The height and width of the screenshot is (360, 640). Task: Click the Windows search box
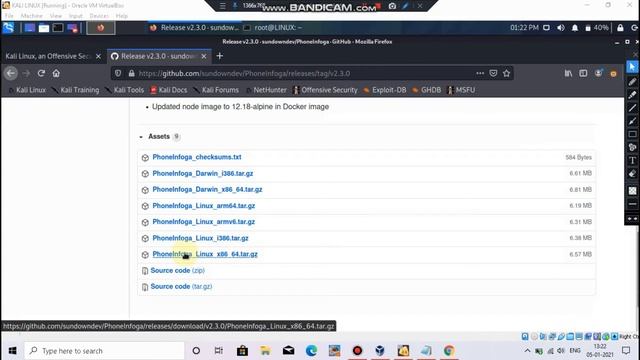[x=104, y=351]
